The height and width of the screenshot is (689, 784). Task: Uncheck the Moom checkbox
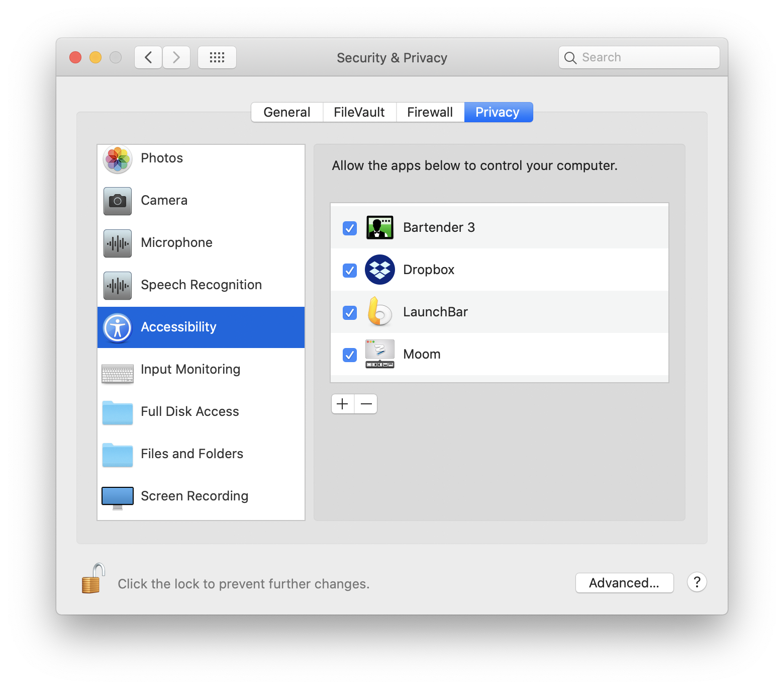coord(350,355)
